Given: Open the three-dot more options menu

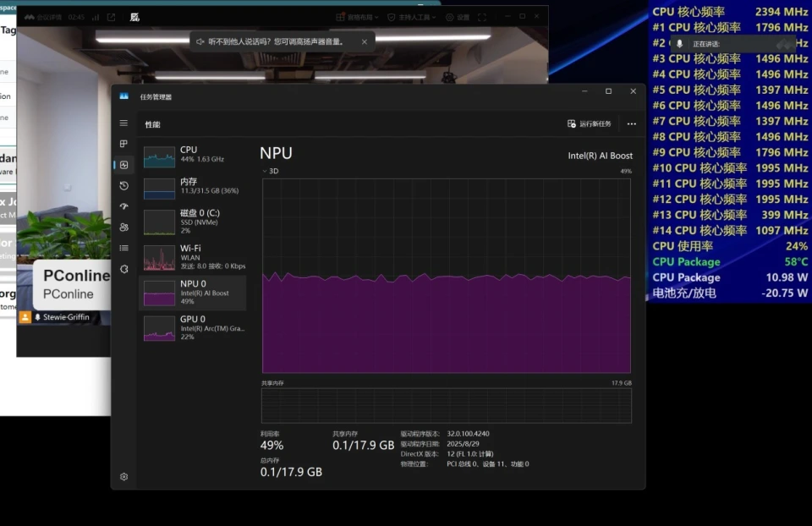Looking at the screenshot, I should coord(631,123).
